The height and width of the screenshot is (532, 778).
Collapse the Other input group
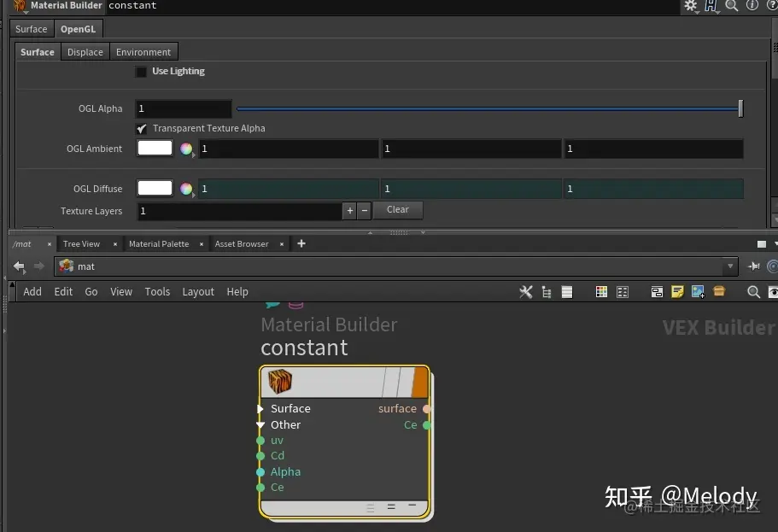260,424
